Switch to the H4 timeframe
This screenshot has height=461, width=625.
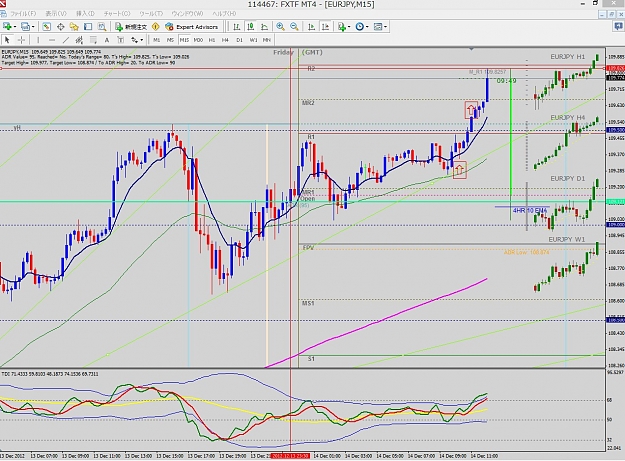click(x=225, y=40)
